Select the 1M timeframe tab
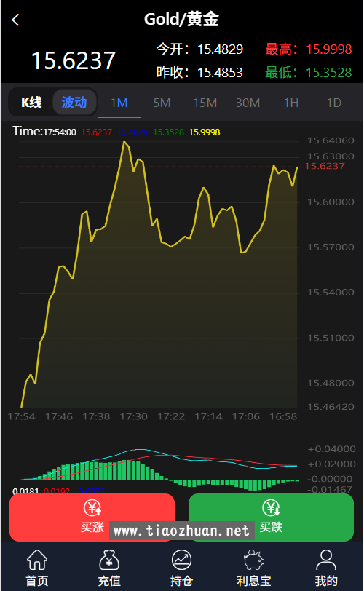This screenshot has height=591, width=364. (119, 103)
